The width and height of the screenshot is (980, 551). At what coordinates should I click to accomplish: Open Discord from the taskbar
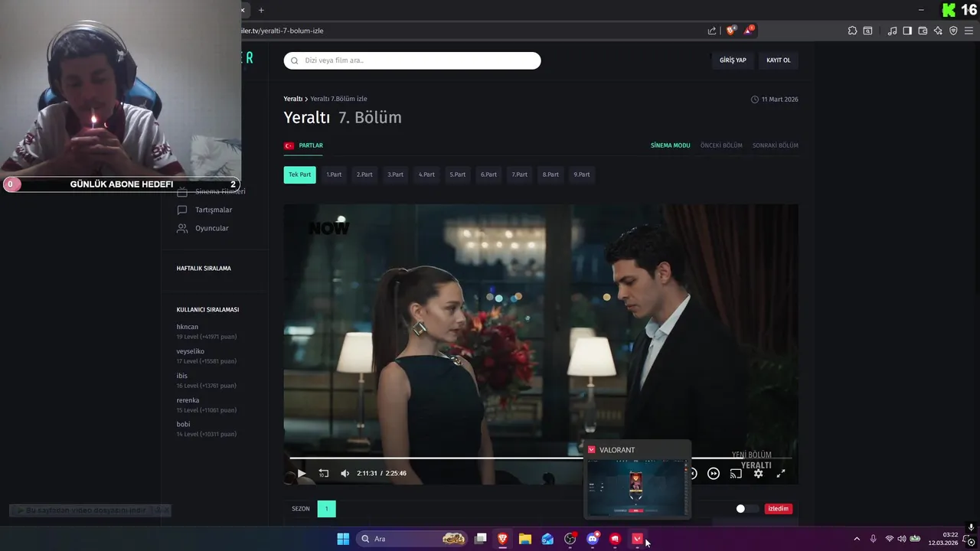click(593, 539)
